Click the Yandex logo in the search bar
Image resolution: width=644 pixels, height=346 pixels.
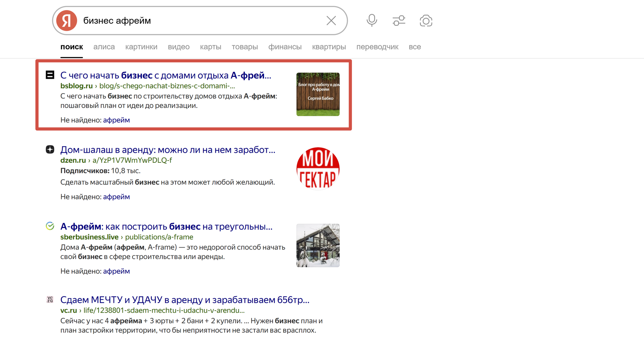66,20
